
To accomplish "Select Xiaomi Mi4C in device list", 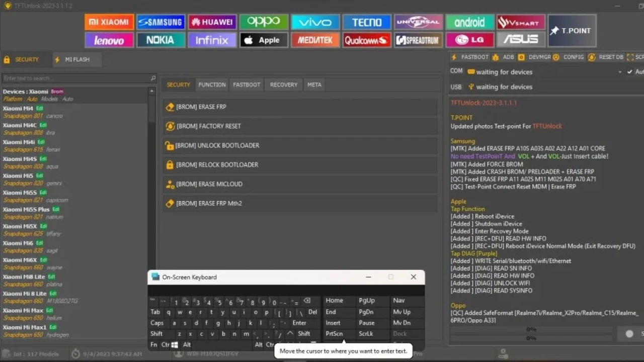I will tap(74, 129).
